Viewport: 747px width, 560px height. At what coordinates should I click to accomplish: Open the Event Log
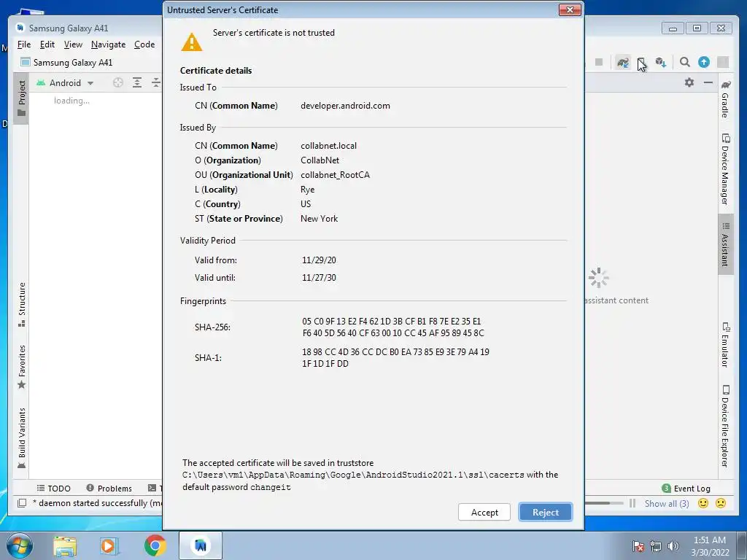(686, 488)
